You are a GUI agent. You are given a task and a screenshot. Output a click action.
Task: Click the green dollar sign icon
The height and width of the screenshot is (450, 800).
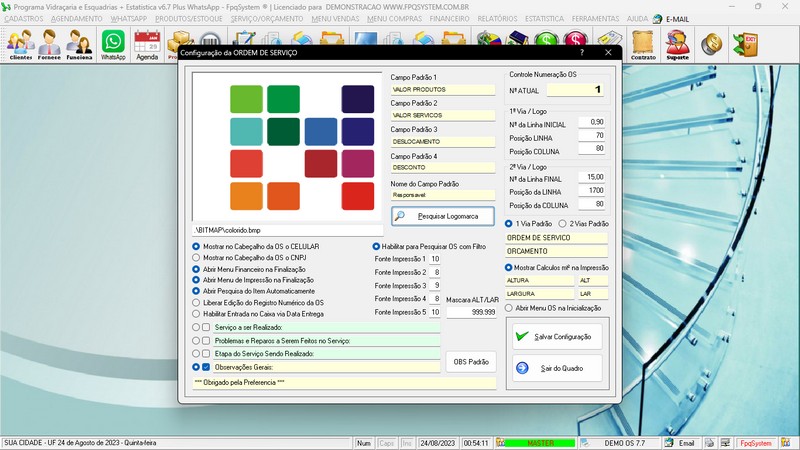[x=546, y=40]
